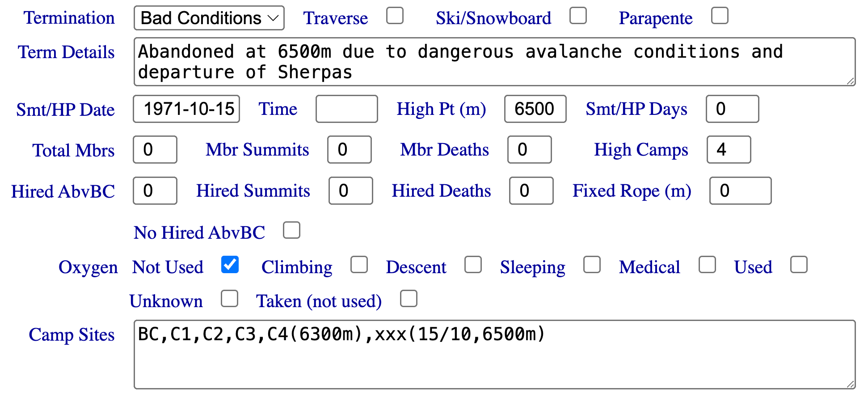Check the Taken (not used) checkbox
Viewport: 868px width, 397px height.
(x=409, y=299)
